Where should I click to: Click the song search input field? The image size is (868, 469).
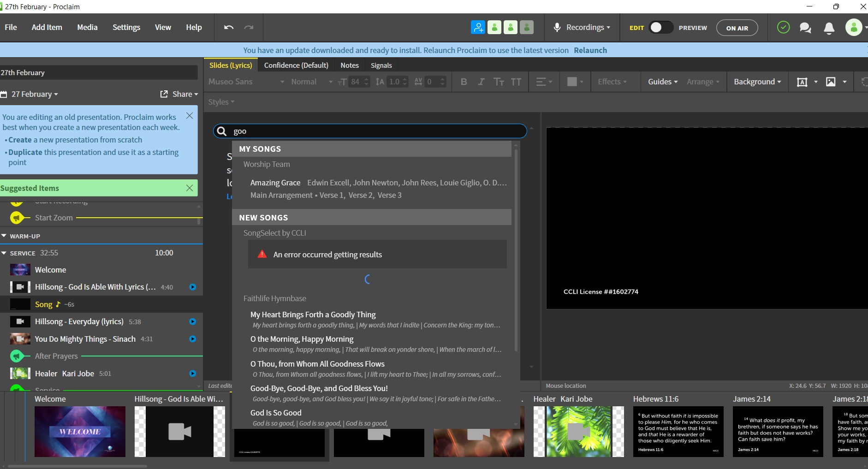(376, 131)
